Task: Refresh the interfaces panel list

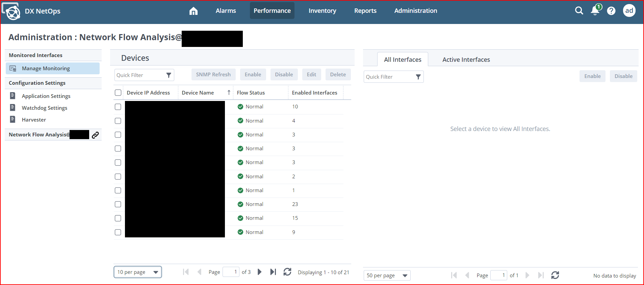Action: [555, 275]
